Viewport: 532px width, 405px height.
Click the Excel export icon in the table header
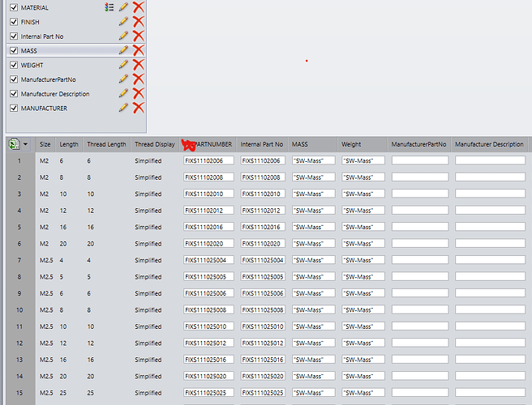[x=15, y=144]
